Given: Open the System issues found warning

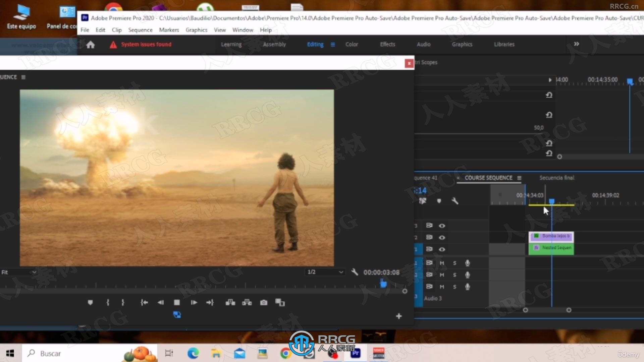Looking at the screenshot, I should tap(141, 44).
